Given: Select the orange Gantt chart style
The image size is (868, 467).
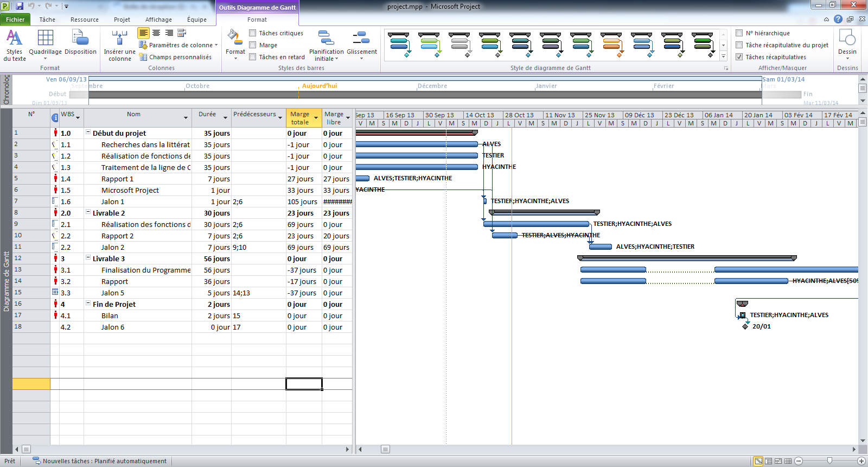Looking at the screenshot, I should pos(611,45).
